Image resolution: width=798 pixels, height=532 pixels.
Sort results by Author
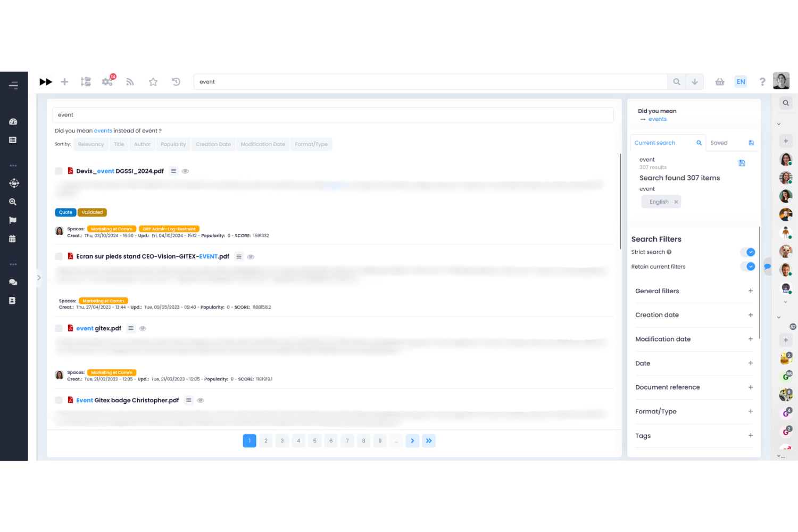click(x=142, y=144)
